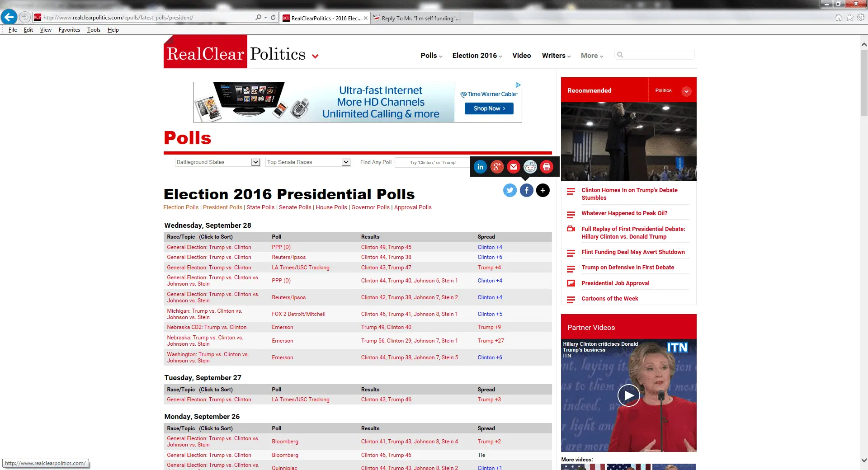Share the page on Facebook
Viewport: 868px width, 470px height.
527,190
